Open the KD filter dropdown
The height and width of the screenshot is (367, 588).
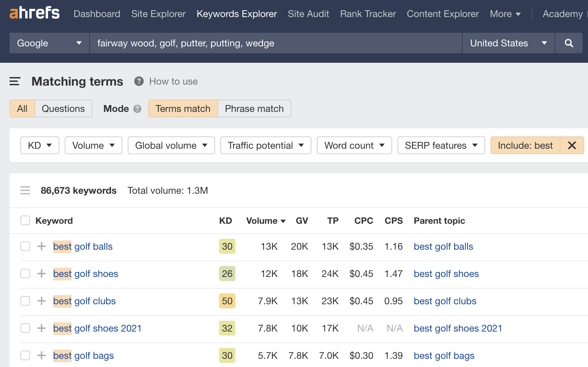(40, 145)
